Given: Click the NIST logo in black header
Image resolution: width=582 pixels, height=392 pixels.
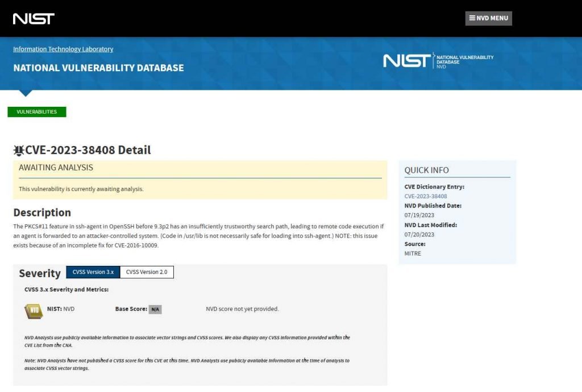Looking at the screenshot, I should click(x=34, y=19).
